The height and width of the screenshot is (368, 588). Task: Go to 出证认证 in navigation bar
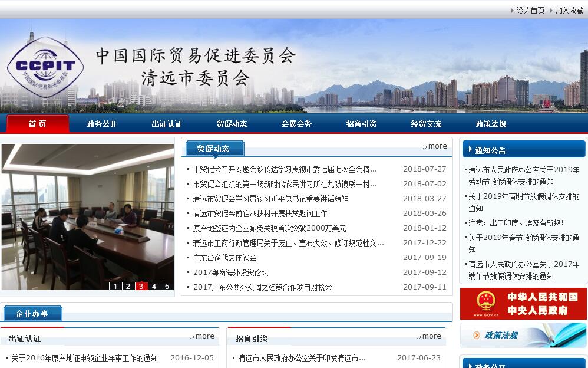coord(167,124)
